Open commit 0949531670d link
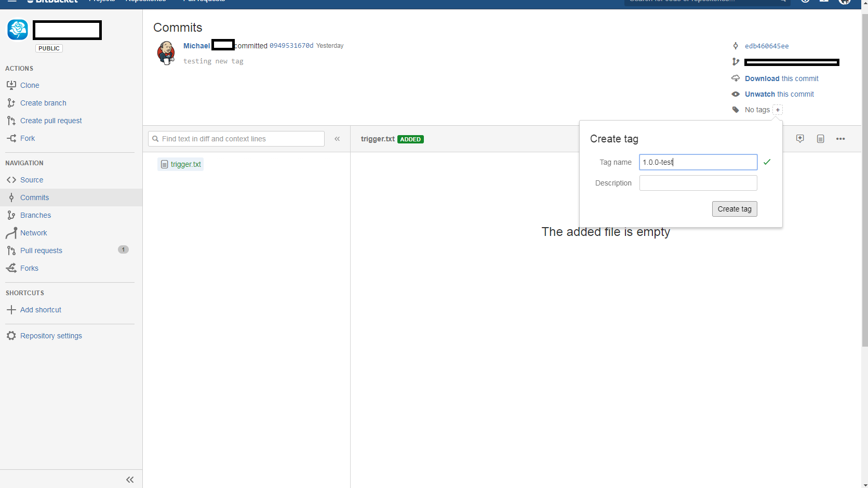Viewport: 868px width, 488px height. pos(291,46)
